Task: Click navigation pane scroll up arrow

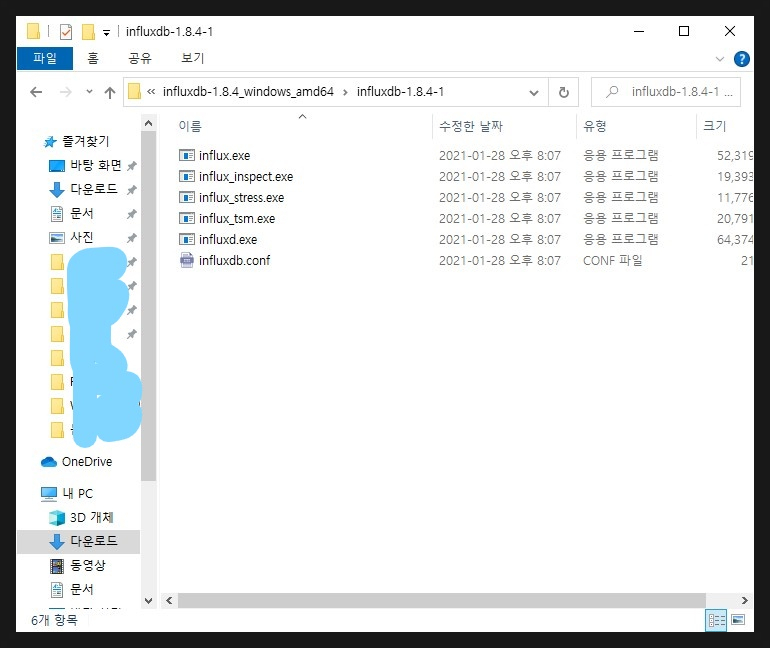Action: (148, 124)
